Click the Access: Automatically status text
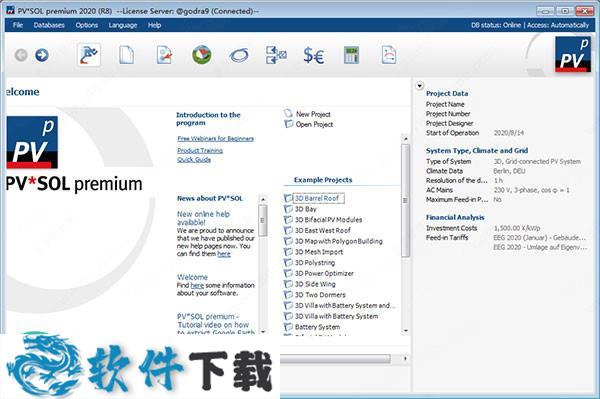Screen dimensions: 600x399 tap(558, 25)
